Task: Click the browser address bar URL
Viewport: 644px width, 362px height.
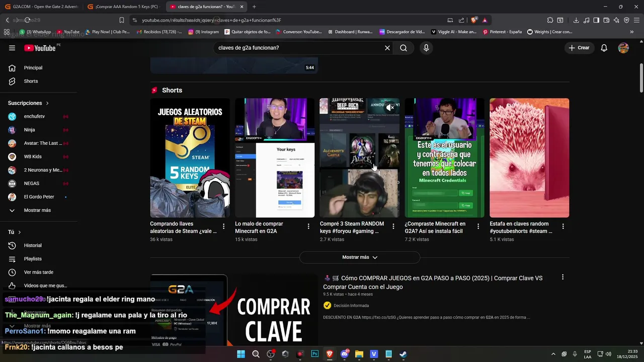Action: (x=211, y=20)
